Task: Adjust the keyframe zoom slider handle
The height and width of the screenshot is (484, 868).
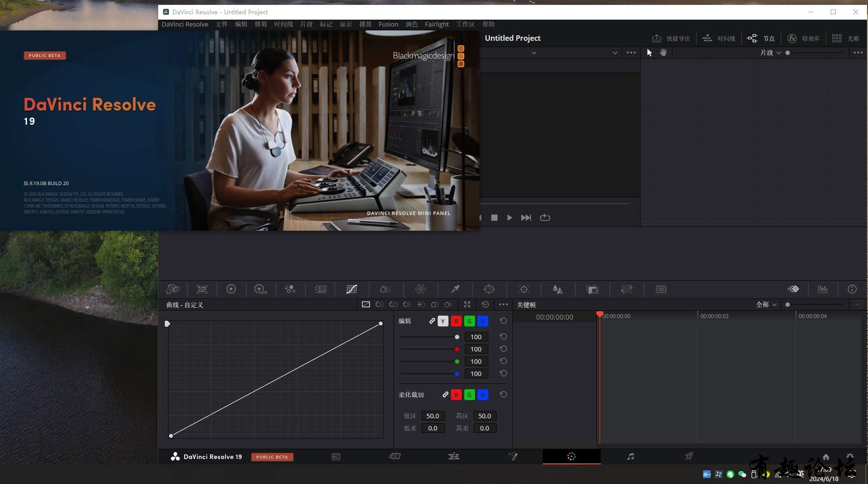Action: coord(787,304)
